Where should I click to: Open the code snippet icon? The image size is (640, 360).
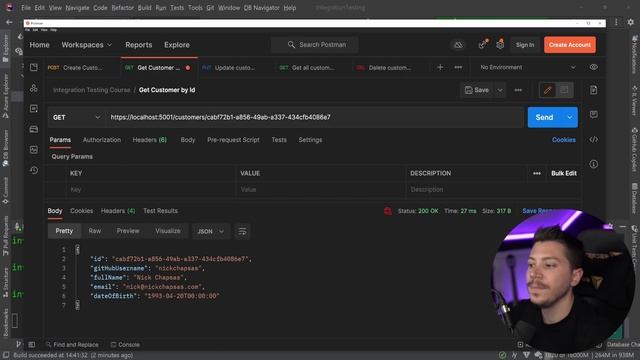[593, 140]
